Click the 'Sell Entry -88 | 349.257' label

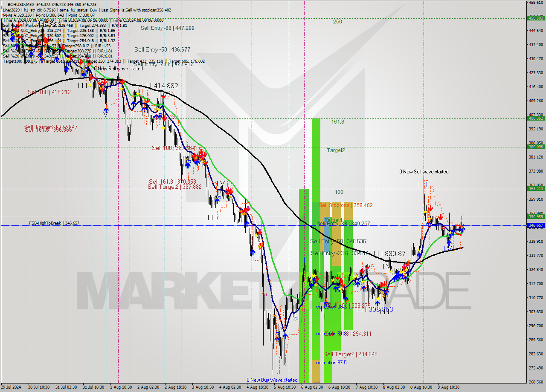(x=343, y=224)
